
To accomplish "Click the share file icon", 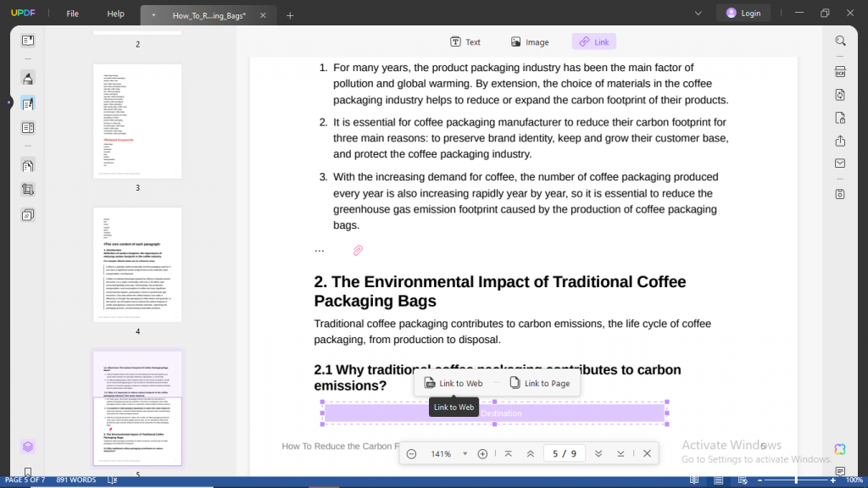I will pos(840,141).
